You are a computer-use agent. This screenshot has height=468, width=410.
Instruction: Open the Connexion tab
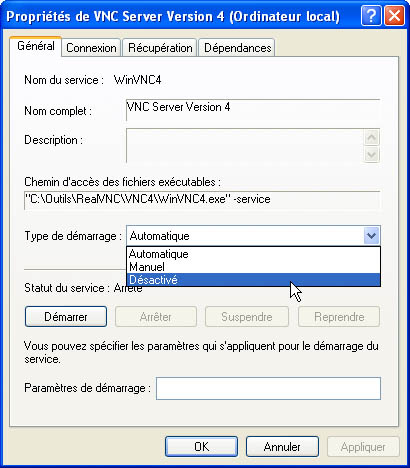coord(91,48)
